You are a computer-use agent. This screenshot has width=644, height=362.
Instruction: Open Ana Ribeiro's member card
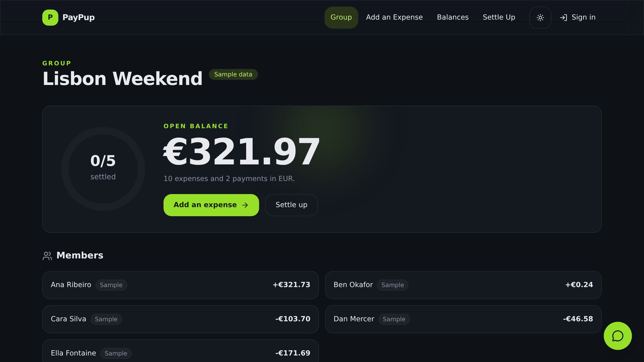(x=180, y=285)
